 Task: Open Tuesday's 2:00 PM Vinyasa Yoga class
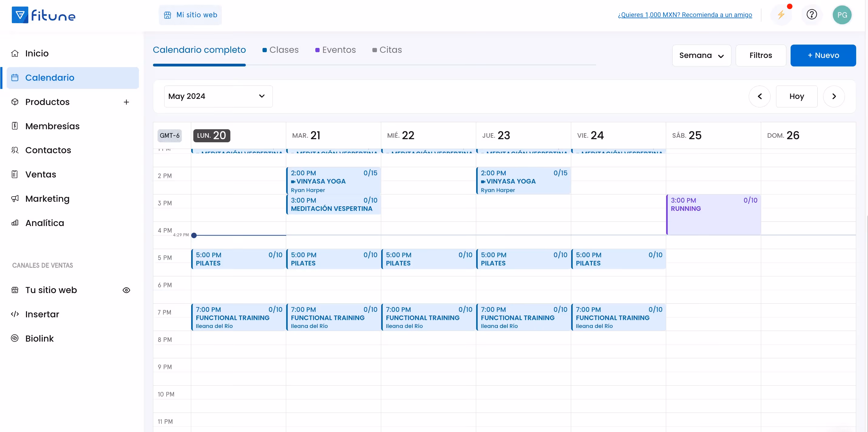334,181
